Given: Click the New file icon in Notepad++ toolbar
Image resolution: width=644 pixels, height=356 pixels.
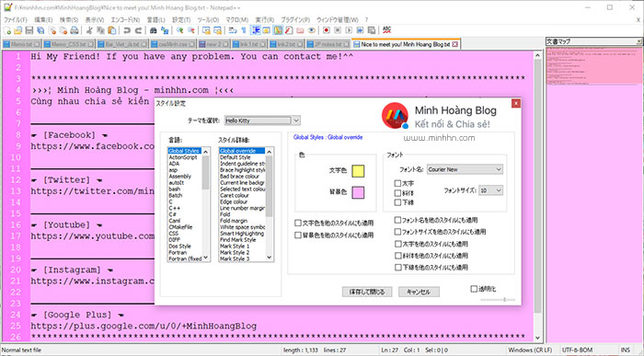Looking at the screenshot, I should [7, 30].
